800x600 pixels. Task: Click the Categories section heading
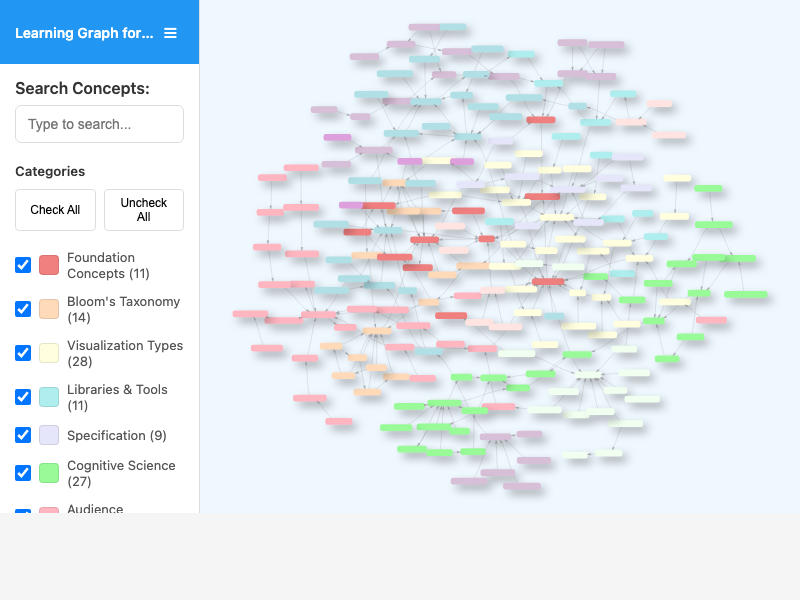click(x=50, y=171)
